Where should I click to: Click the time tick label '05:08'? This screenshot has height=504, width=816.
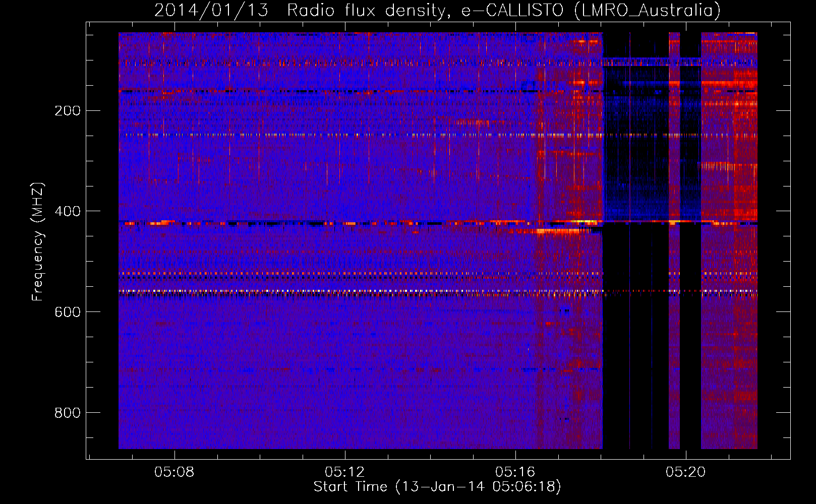174,472
